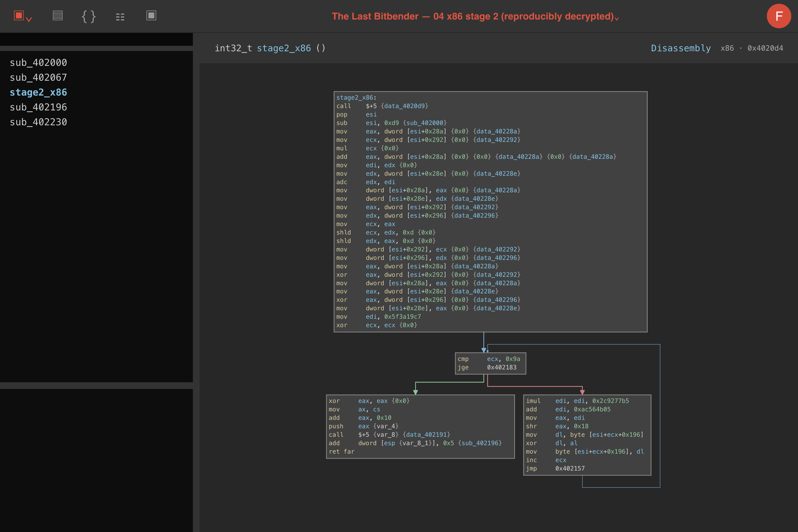Open the red square view dropdown icon
798x532 pixels.
click(x=23, y=16)
